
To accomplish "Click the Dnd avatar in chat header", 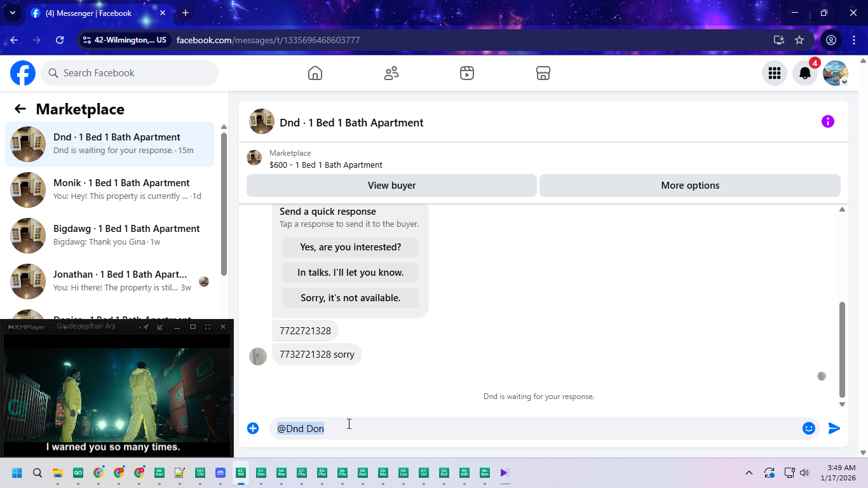I will 262,121.
